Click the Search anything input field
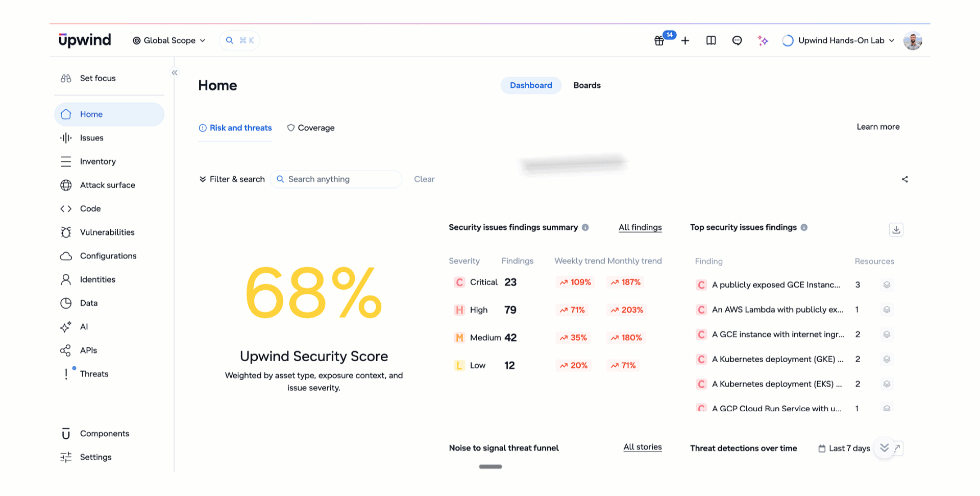980x496 pixels. [336, 179]
